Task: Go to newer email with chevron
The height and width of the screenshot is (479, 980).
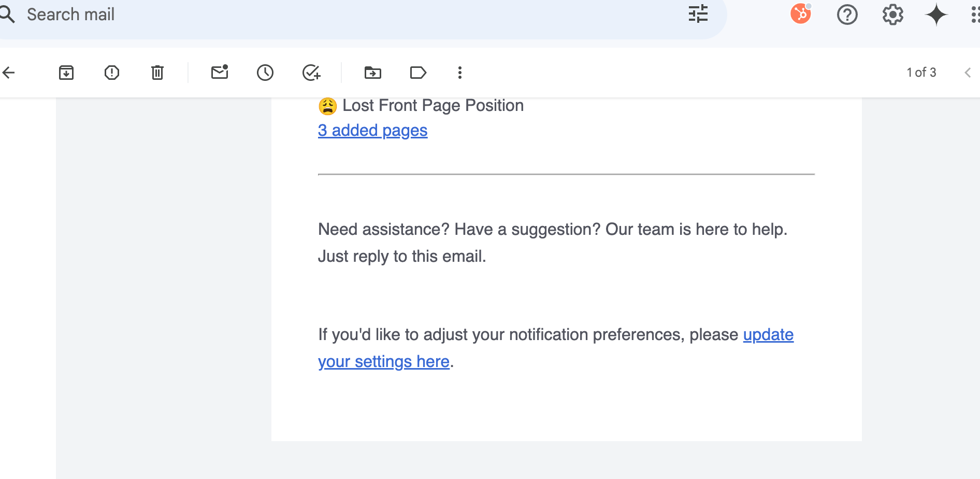Action: (968, 73)
